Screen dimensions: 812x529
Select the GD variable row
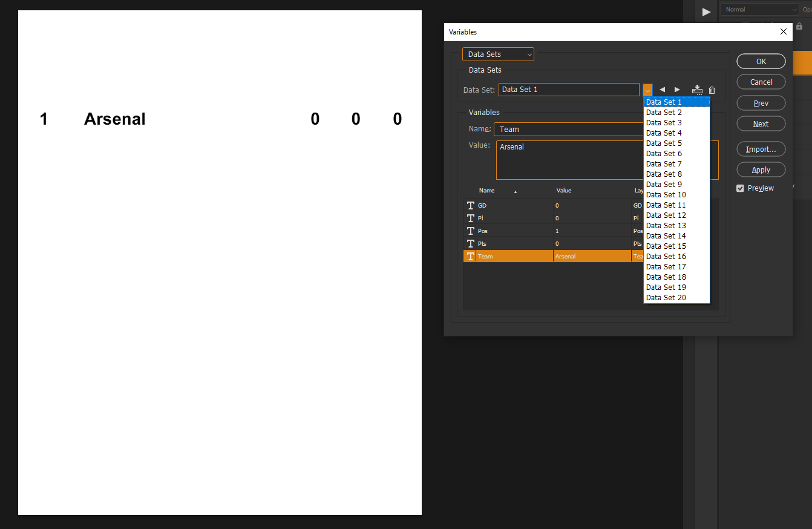(x=553, y=206)
